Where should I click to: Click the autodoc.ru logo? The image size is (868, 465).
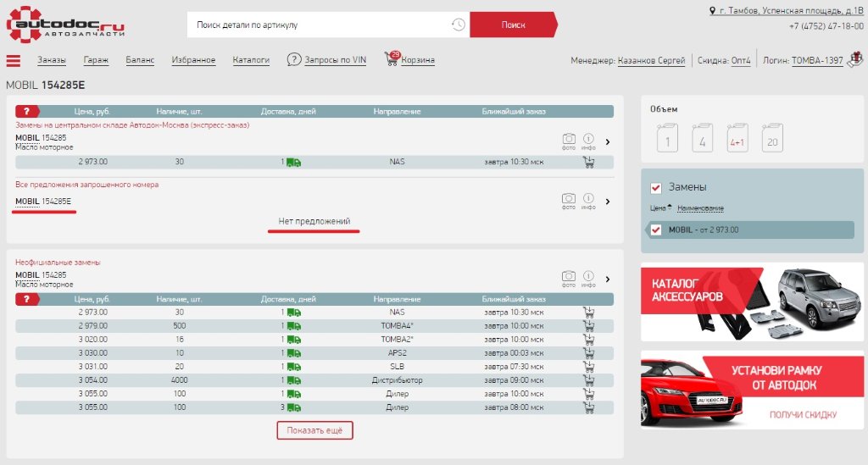point(65,24)
